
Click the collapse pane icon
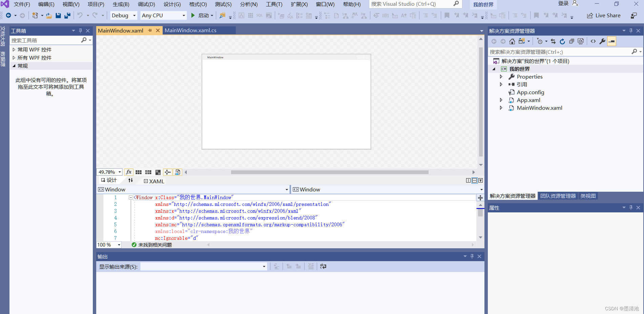click(481, 181)
